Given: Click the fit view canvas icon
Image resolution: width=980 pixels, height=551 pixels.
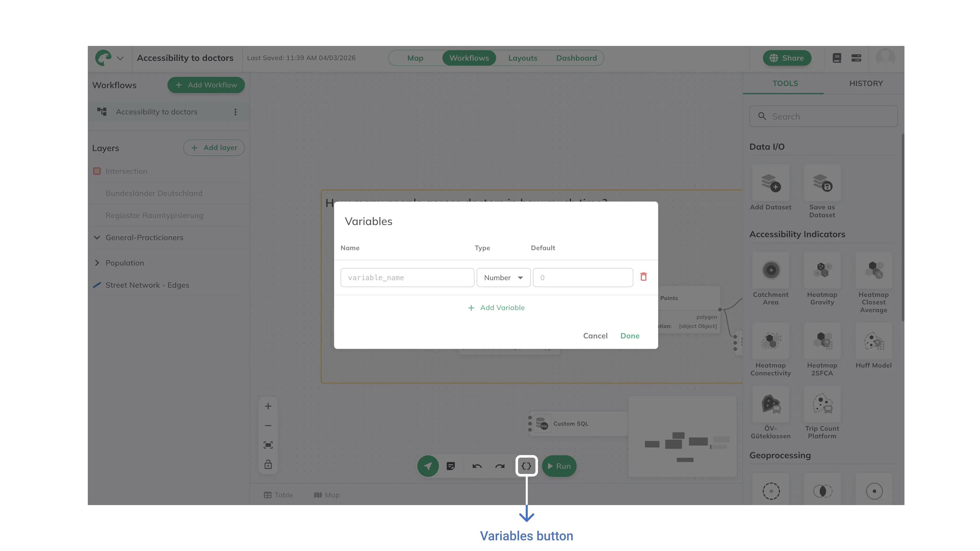Looking at the screenshot, I should click(268, 445).
